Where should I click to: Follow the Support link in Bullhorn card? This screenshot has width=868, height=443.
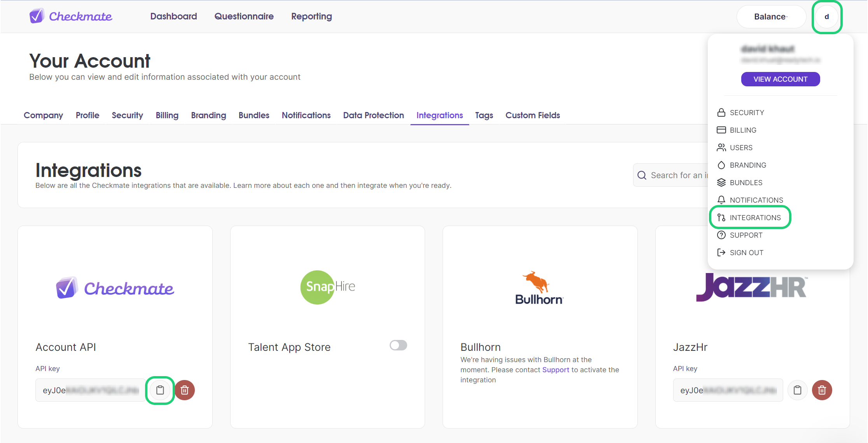click(555, 370)
